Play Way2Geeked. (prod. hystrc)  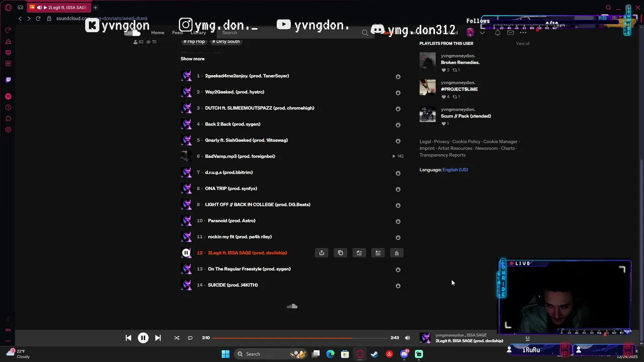click(x=234, y=92)
